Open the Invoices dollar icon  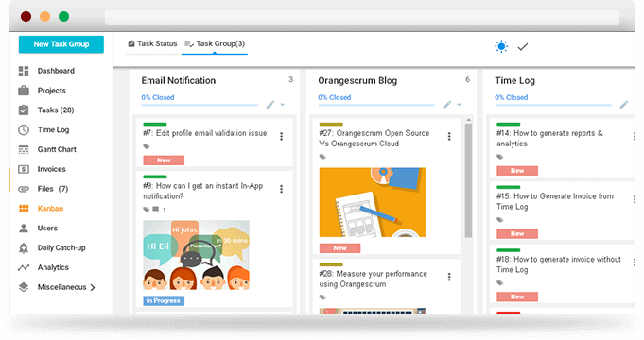[x=24, y=169]
